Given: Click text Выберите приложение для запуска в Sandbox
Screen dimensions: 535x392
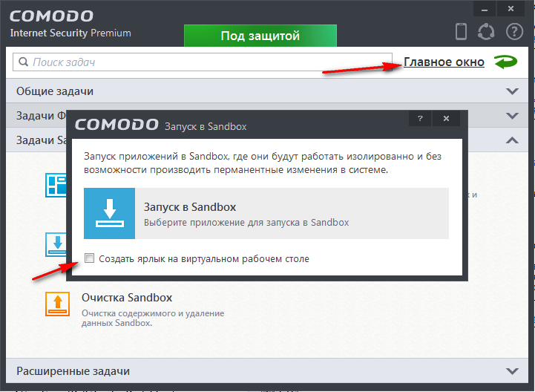Looking at the screenshot, I should point(246,223).
